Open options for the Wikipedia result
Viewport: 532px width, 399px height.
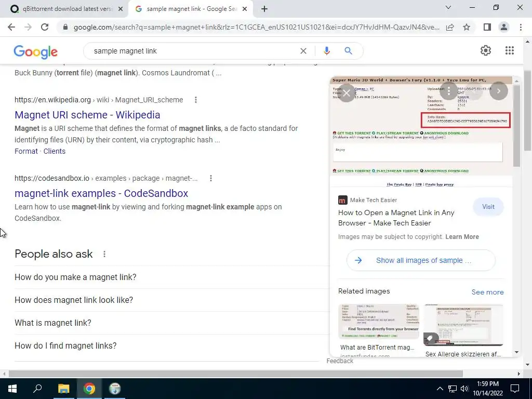tap(195, 100)
